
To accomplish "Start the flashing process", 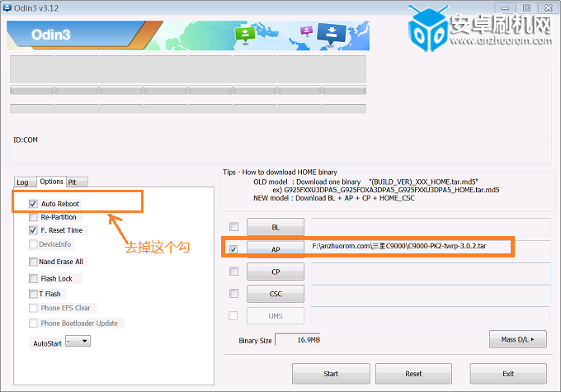I will [x=331, y=374].
